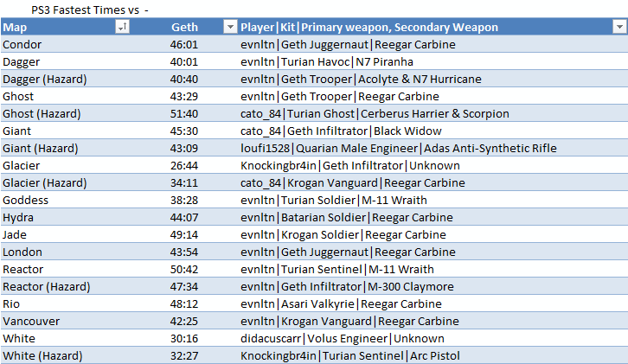This screenshot has height=364, width=628.
Task: Select the Geth header cell
Action: [x=184, y=27]
